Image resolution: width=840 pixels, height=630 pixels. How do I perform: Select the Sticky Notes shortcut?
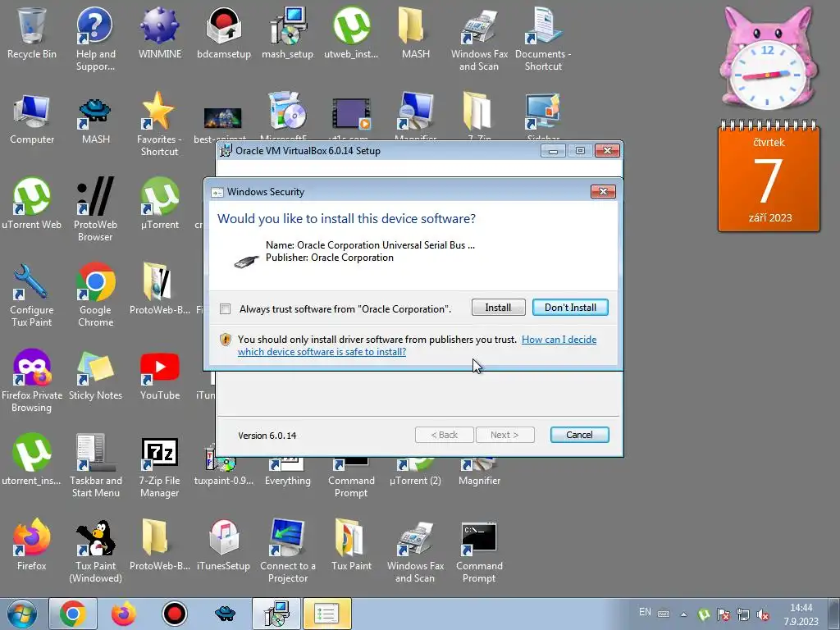coord(95,374)
